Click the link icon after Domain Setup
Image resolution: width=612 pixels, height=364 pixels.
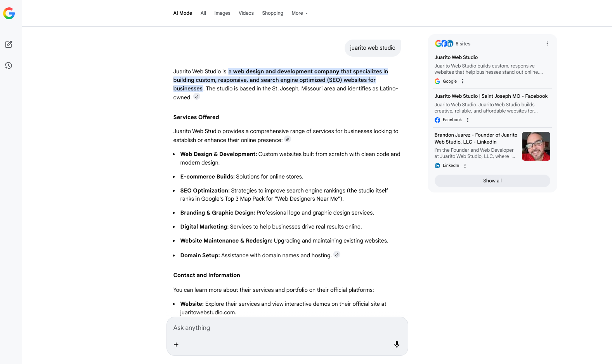337,255
